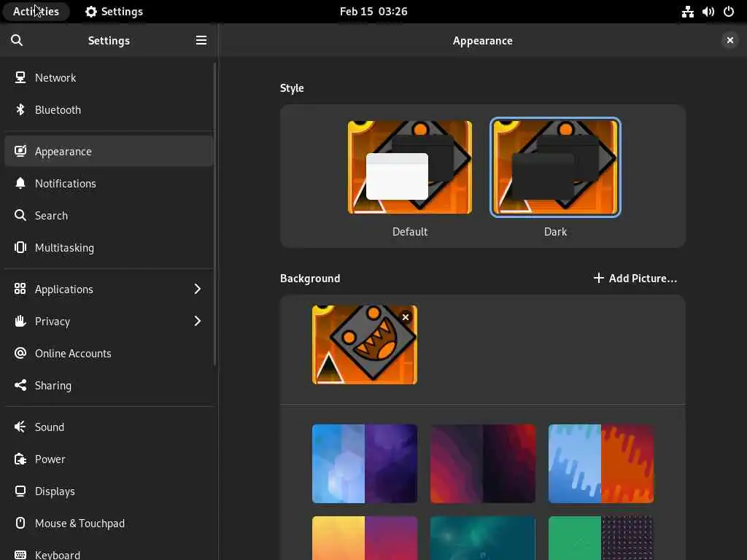This screenshot has width=747, height=560.
Task: Click the Sound label in sidebar
Action: coord(50,427)
